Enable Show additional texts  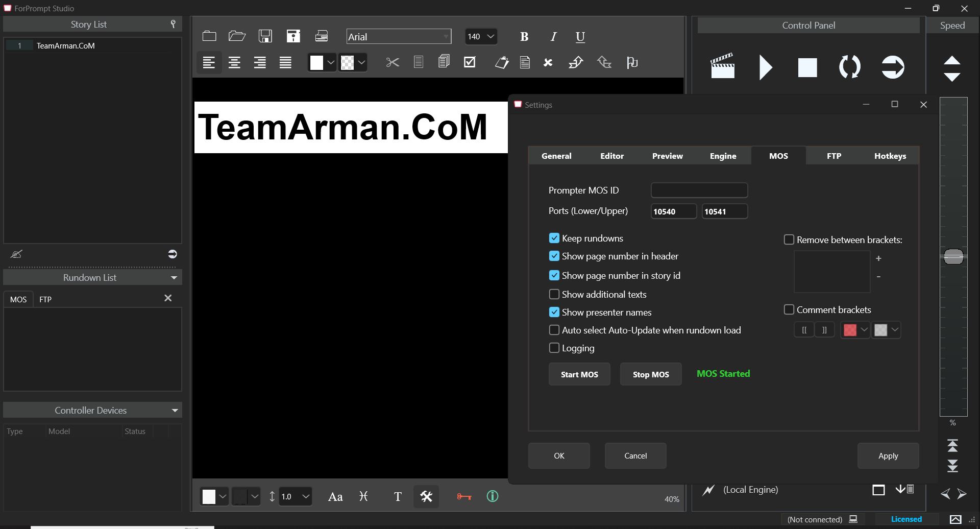[x=554, y=294]
